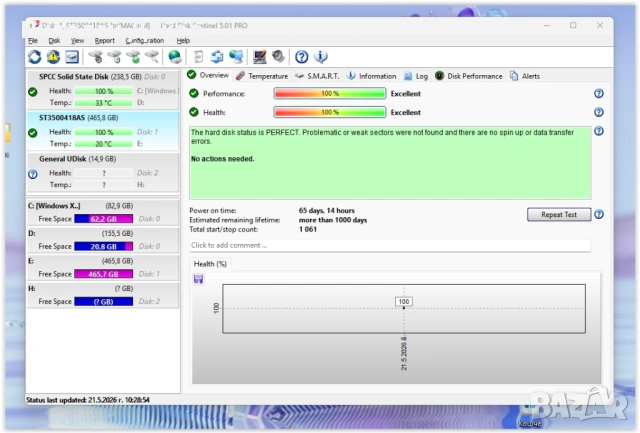Open the Configuration menu

[144, 40]
